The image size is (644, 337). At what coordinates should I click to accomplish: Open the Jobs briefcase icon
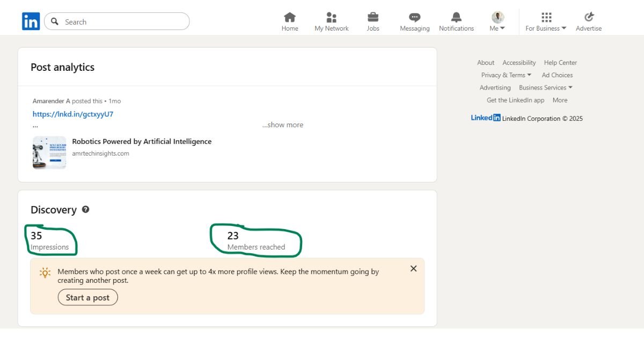[x=373, y=18]
